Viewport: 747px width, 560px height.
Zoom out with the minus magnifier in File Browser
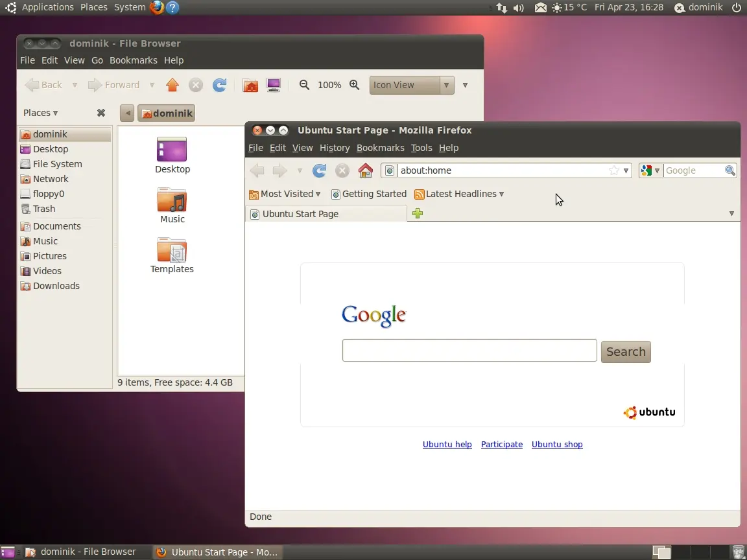[x=304, y=85]
